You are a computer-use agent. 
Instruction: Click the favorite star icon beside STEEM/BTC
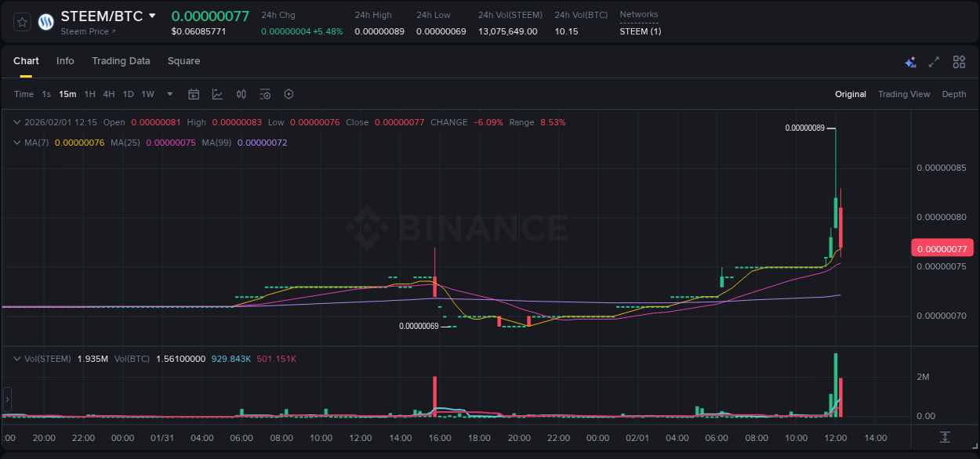(x=22, y=22)
